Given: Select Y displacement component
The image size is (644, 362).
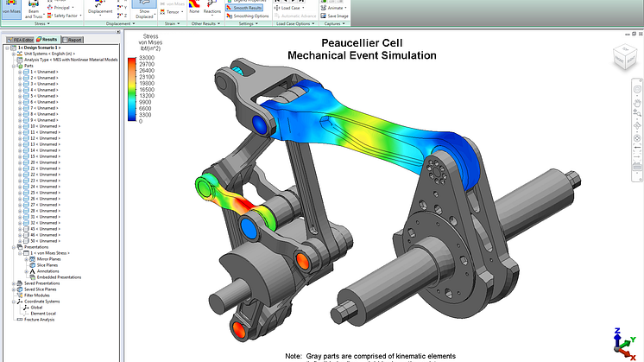Looking at the screenshot, I should [x=122, y=8].
